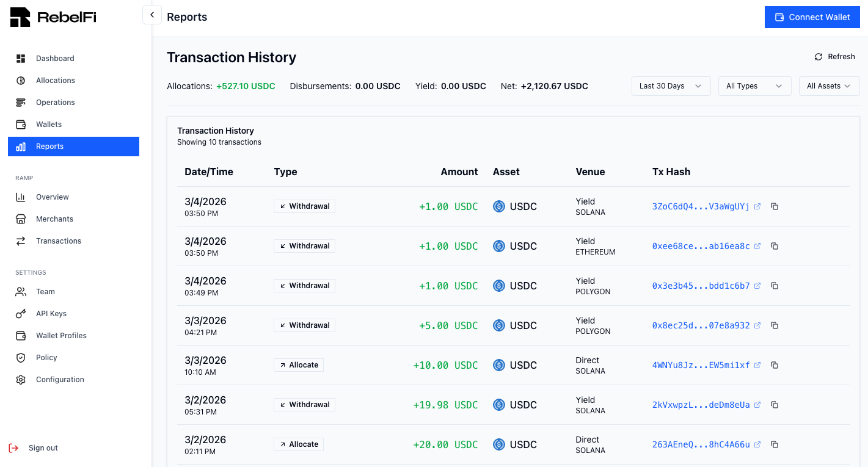The width and height of the screenshot is (868, 467).
Task: Open the All Assets dropdown
Action: pos(829,85)
